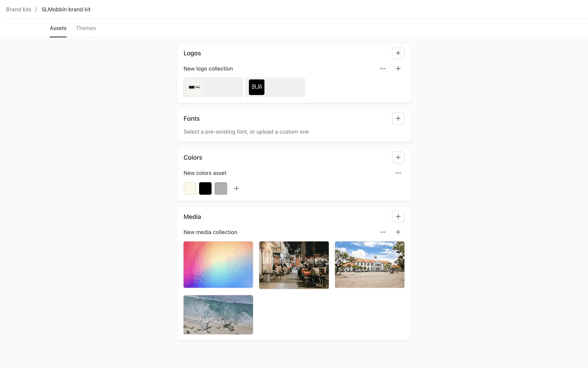Go back to Brand kits breadcrumb
The width and height of the screenshot is (588, 368).
coord(19,10)
